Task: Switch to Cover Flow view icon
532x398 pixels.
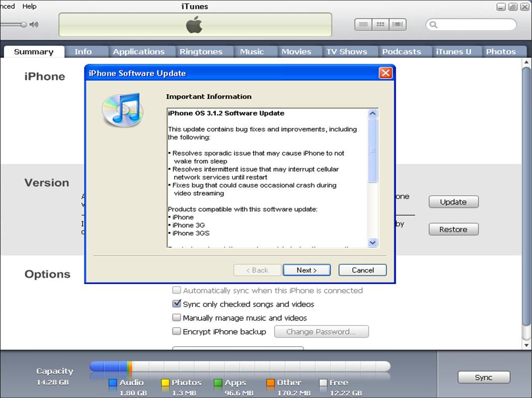Action: point(397,24)
